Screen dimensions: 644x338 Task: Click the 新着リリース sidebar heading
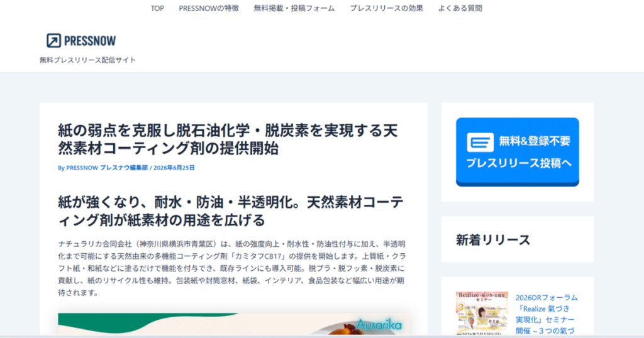tap(493, 240)
